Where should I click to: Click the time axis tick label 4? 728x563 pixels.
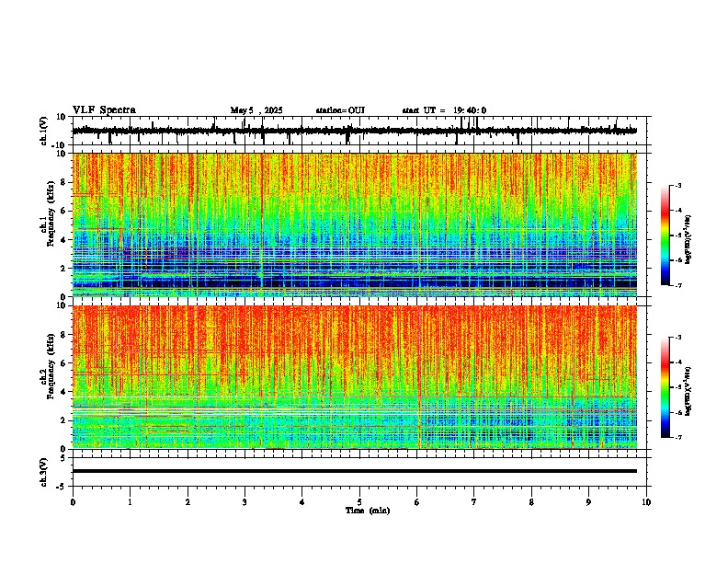[302, 502]
